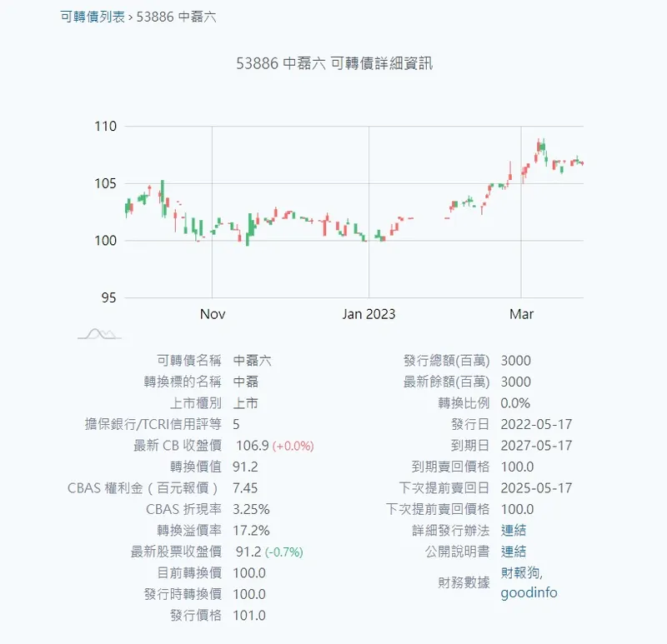Viewport: 667px width, 644px height.
Task: Open the 可轉債列表 breadcrumb link
Action: (x=93, y=17)
